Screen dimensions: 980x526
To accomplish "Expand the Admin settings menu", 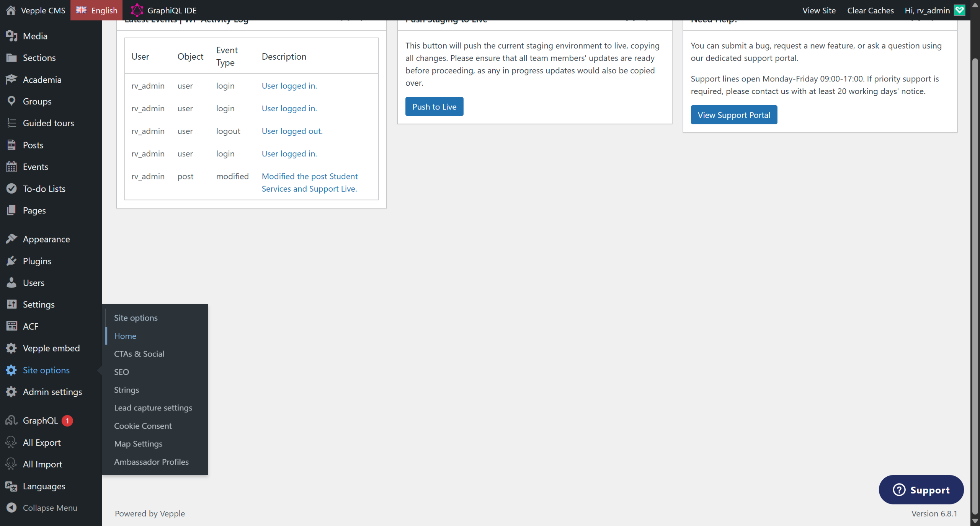I will click(x=52, y=392).
